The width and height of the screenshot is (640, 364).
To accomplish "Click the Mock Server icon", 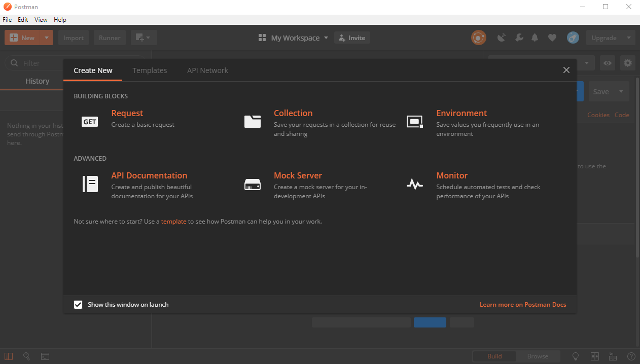I will point(252,184).
